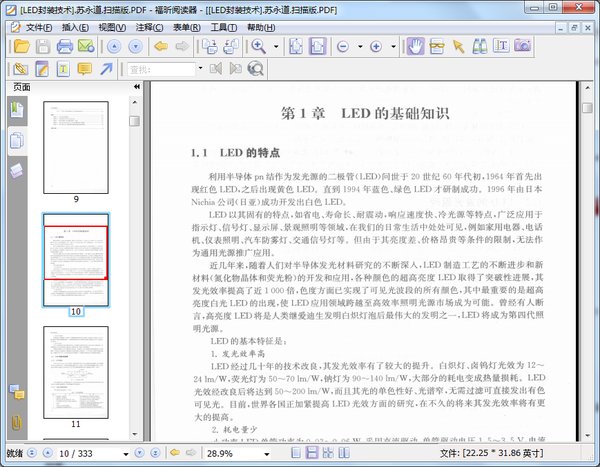Open the 注释(C) menu
600x467 pixels.
point(149,28)
